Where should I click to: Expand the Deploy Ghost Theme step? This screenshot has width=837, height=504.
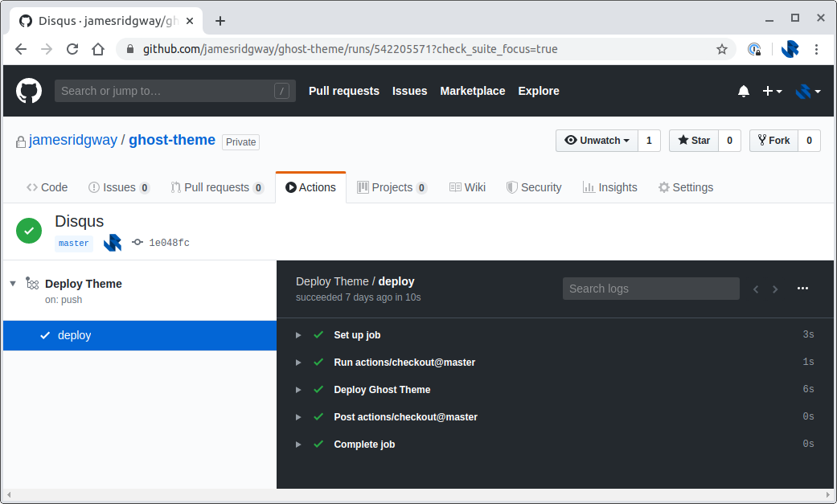(298, 390)
